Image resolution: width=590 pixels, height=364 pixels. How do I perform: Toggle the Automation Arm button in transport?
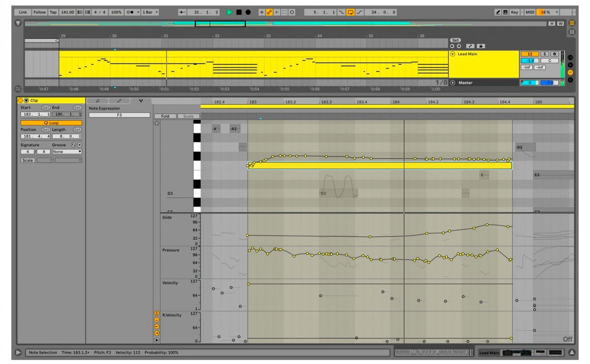[x=269, y=12]
